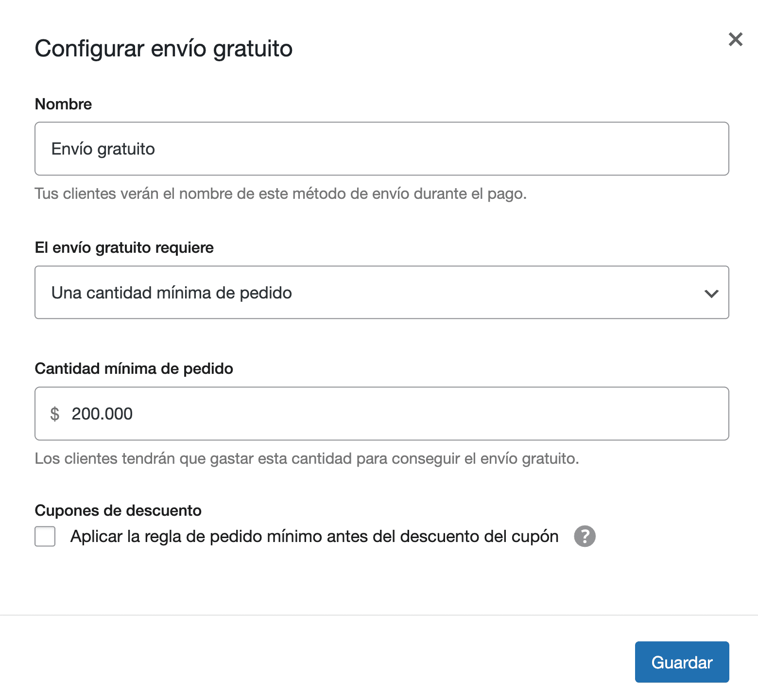Screen dimensions: 758x700
Task: Dismiss the Configurar envío gratuito dialog
Action: click(x=735, y=40)
